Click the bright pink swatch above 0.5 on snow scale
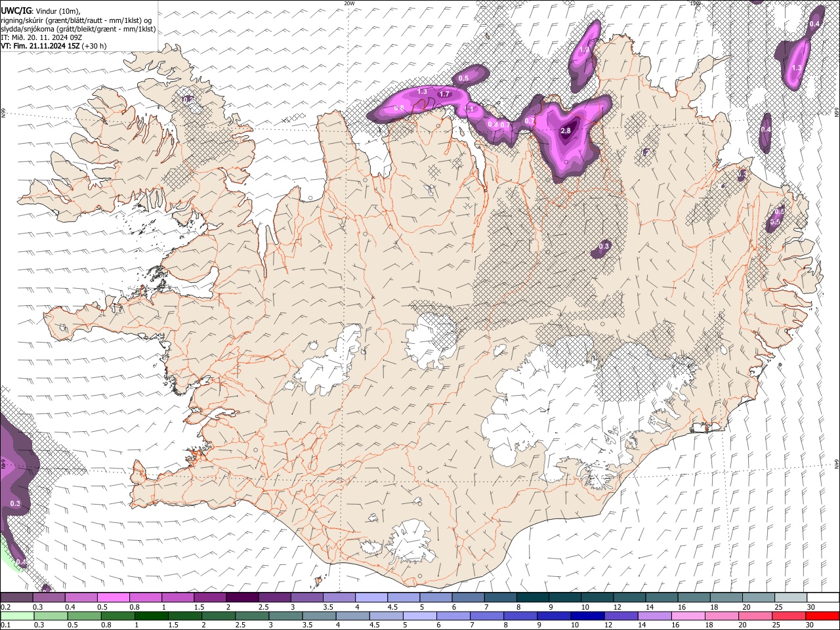Image resolution: width=840 pixels, height=630 pixels. [x=113, y=597]
